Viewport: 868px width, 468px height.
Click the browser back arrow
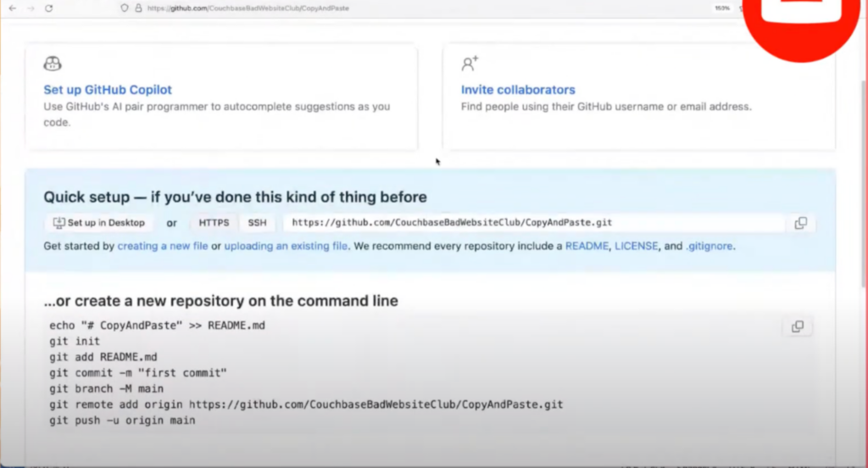[12, 8]
